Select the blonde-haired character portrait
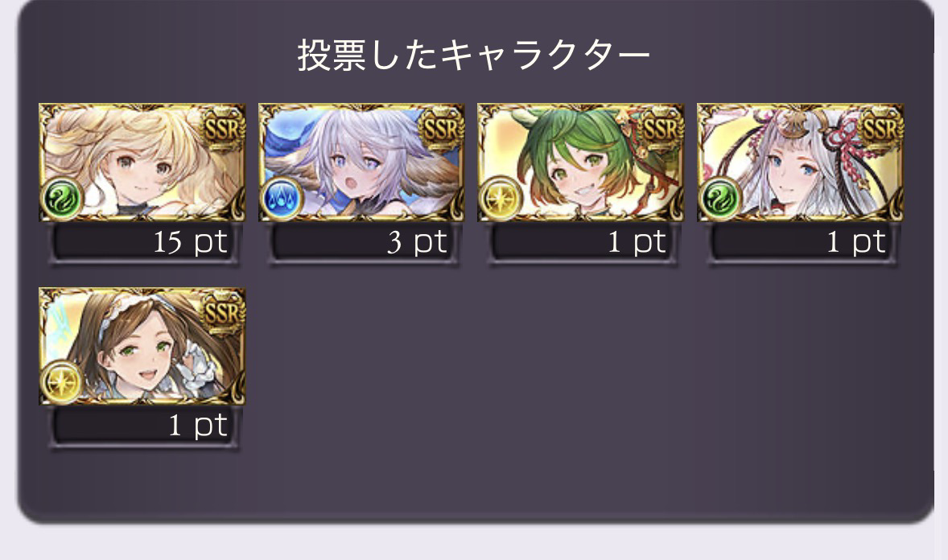Image resolution: width=948 pixels, height=560 pixels. [142, 162]
